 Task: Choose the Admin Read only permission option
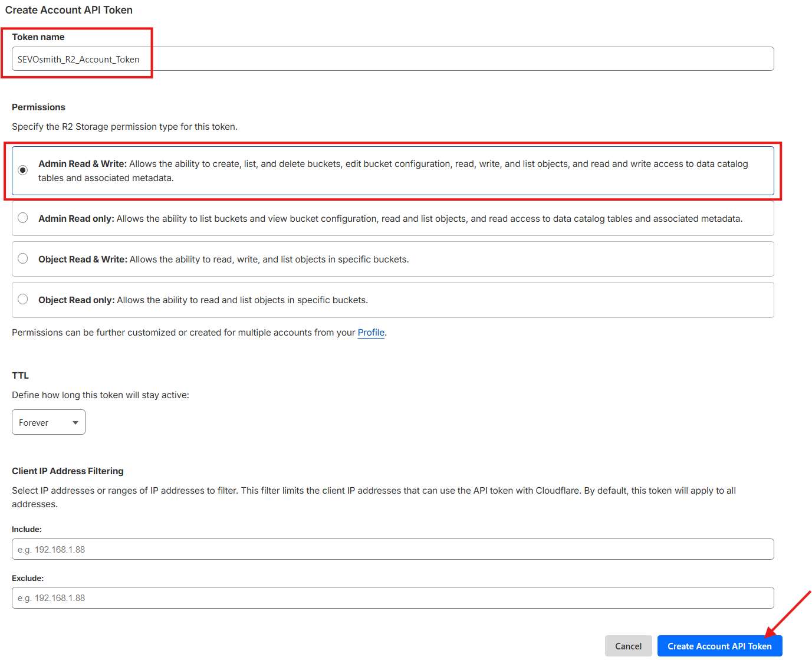22,218
